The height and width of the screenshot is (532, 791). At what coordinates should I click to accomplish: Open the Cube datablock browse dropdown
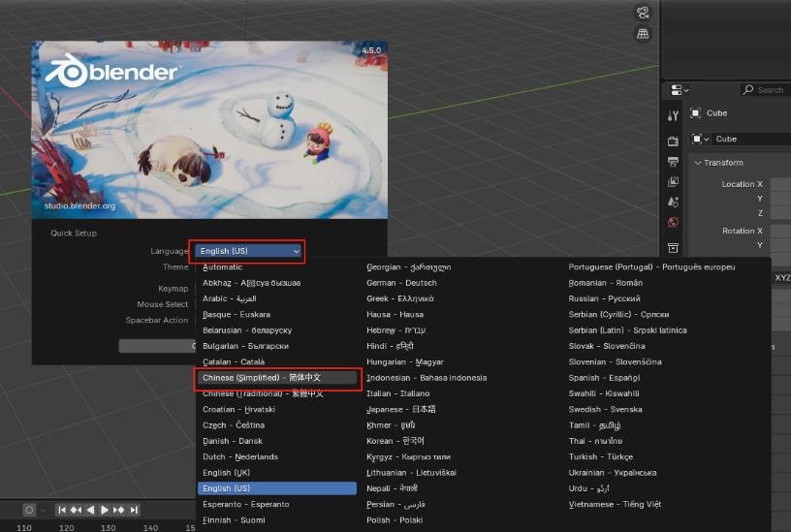700,139
